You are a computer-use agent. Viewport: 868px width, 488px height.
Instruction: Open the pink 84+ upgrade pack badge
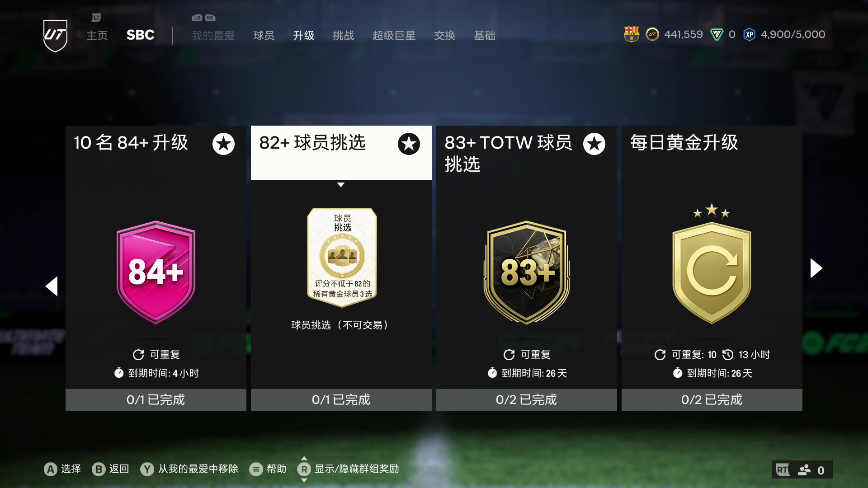pyautogui.click(x=156, y=272)
